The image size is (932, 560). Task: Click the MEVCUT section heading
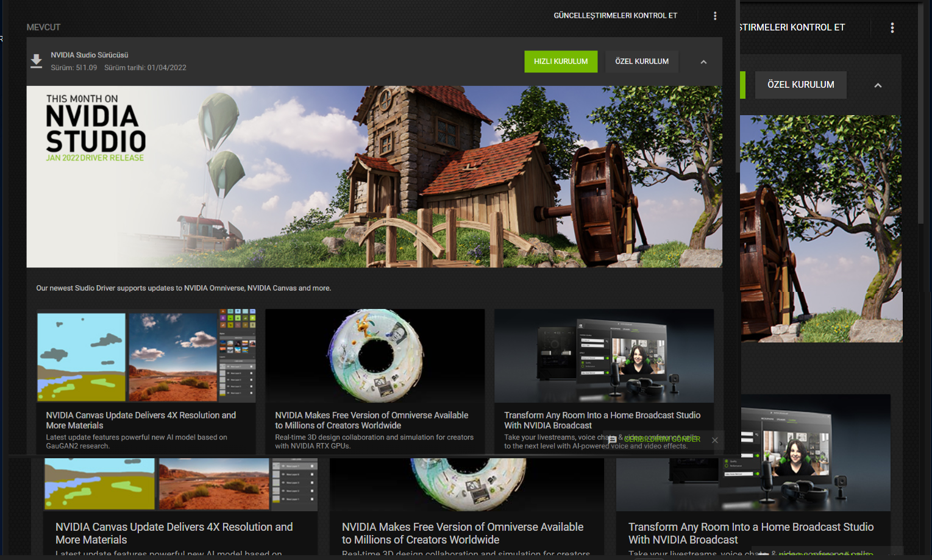[x=43, y=27]
